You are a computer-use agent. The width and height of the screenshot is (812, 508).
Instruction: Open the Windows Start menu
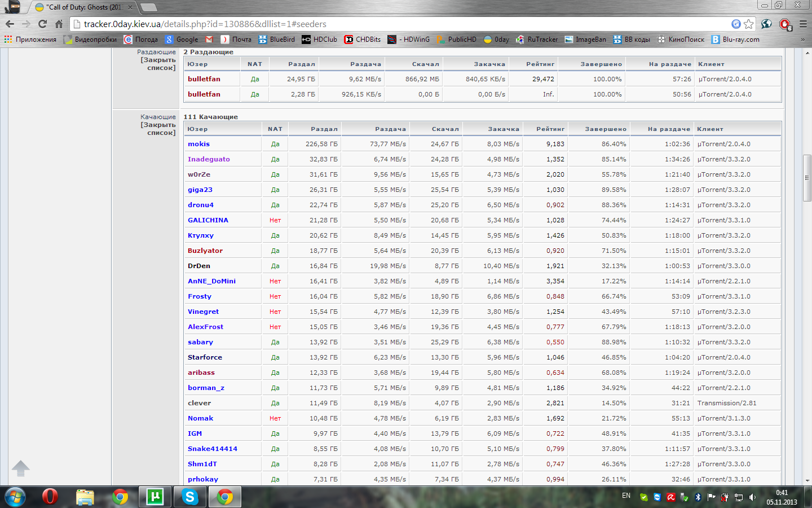[15, 497]
